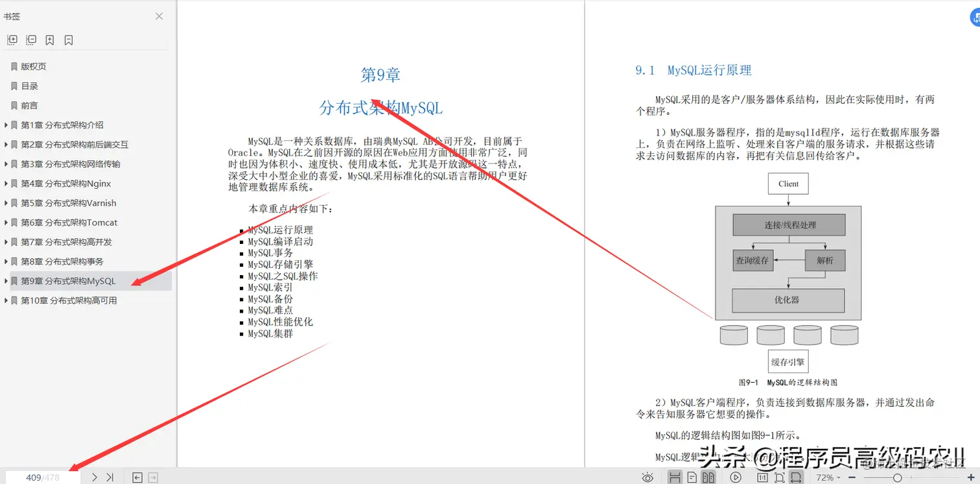Go forward to next view

tap(153, 478)
